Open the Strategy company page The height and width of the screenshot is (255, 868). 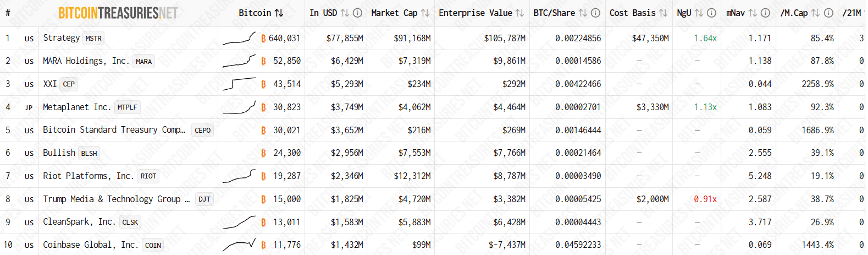point(62,37)
